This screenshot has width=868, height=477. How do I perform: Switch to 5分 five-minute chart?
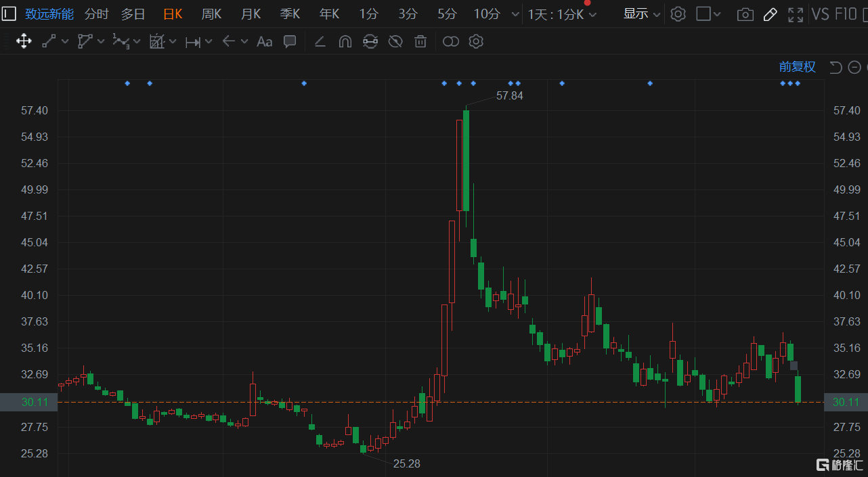pos(447,14)
